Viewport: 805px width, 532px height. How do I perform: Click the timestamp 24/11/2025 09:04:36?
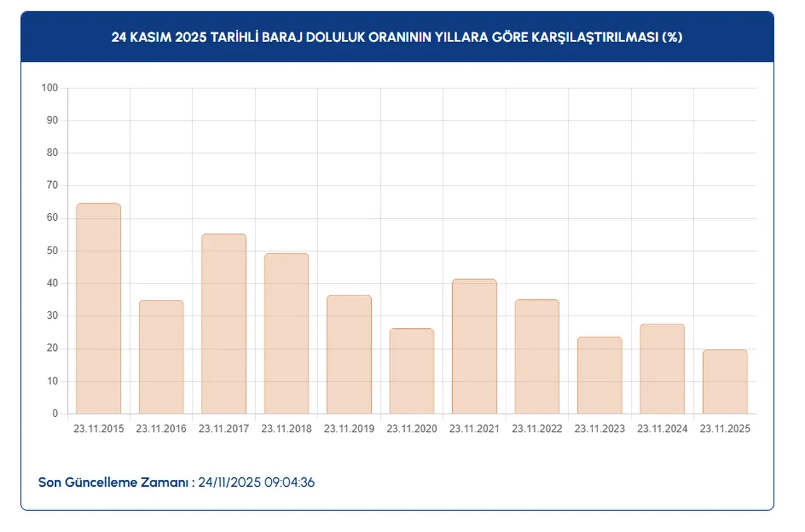tap(257, 483)
